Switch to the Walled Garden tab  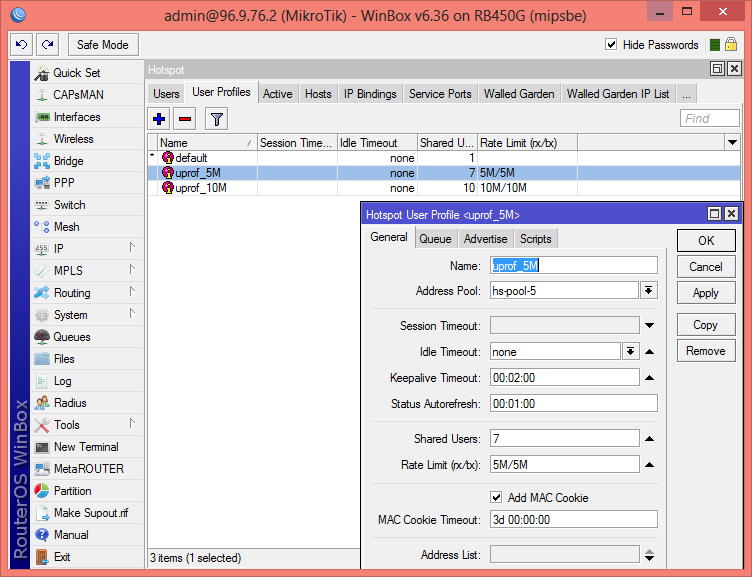click(x=518, y=94)
